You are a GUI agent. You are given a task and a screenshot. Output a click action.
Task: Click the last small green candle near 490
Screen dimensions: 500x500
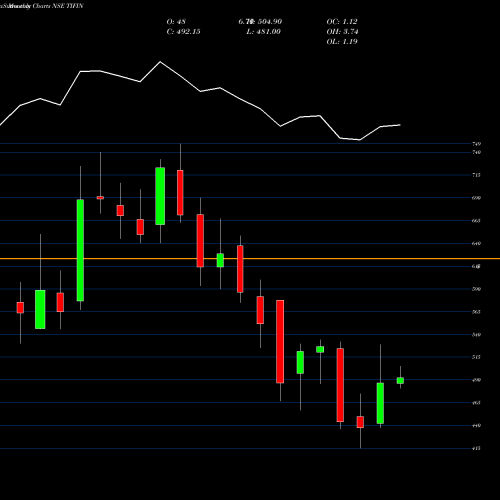(400, 381)
